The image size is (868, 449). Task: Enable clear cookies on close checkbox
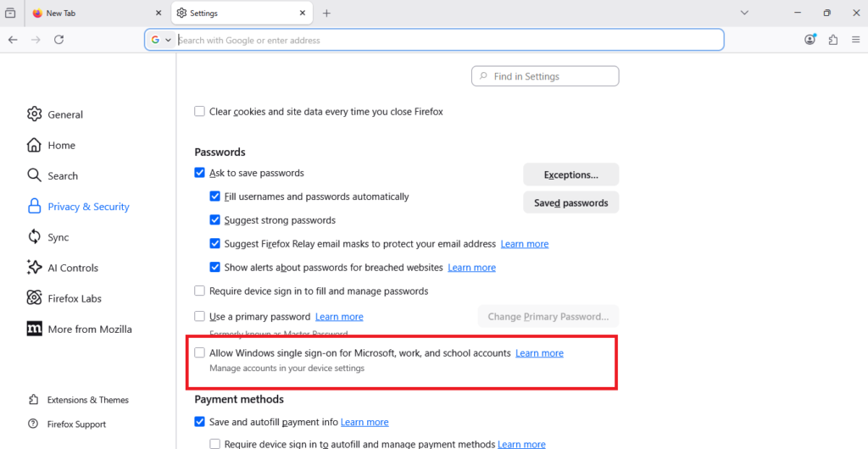pyautogui.click(x=200, y=111)
